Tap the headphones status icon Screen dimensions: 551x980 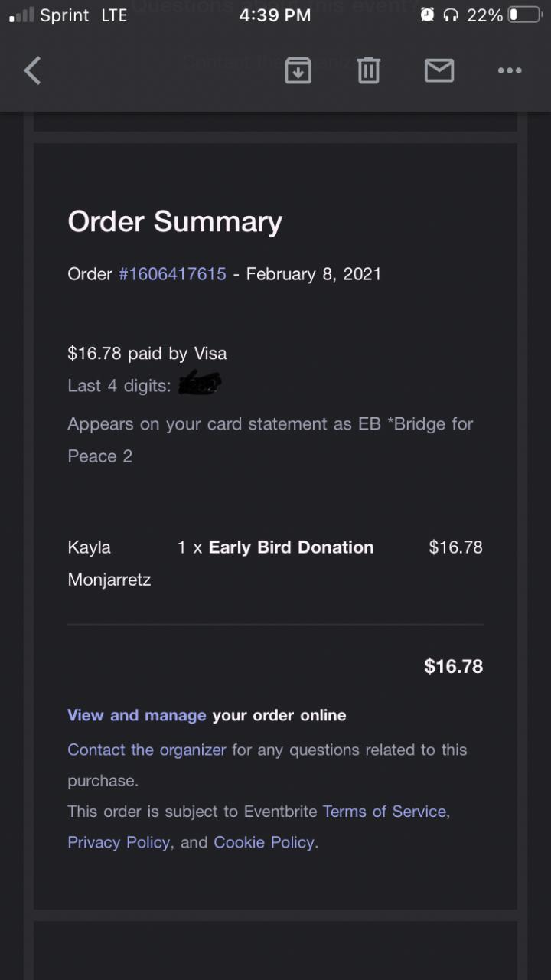click(x=451, y=15)
